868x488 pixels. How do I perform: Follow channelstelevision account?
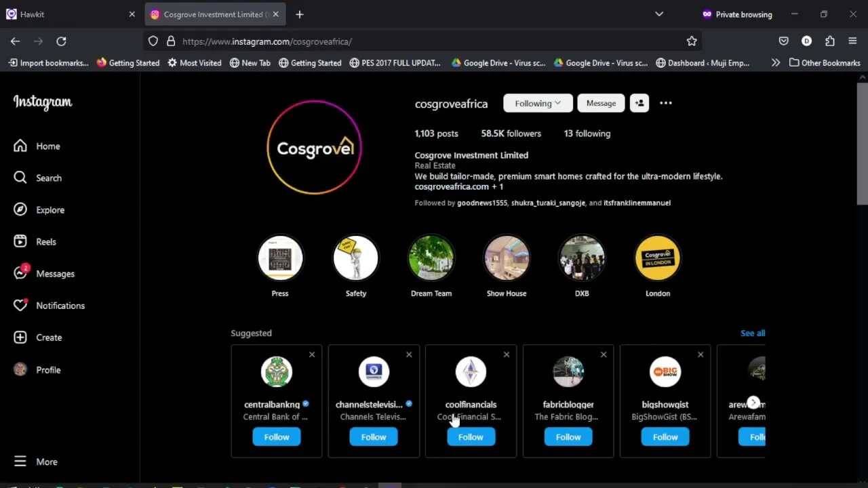(374, 437)
